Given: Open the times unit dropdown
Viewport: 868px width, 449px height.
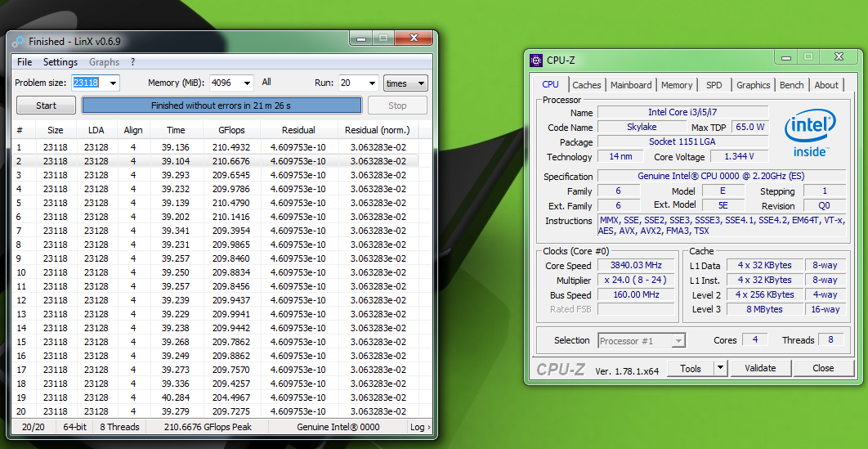Looking at the screenshot, I should (405, 83).
